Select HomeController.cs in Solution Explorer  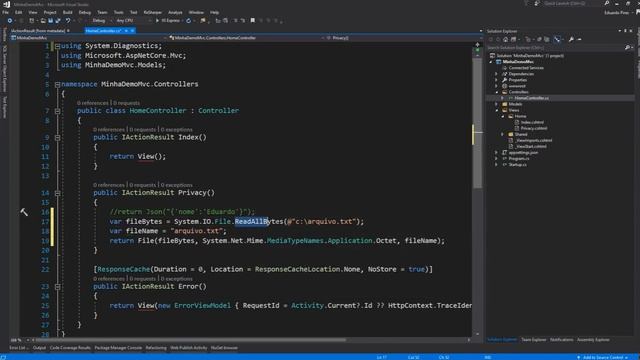(531, 98)
